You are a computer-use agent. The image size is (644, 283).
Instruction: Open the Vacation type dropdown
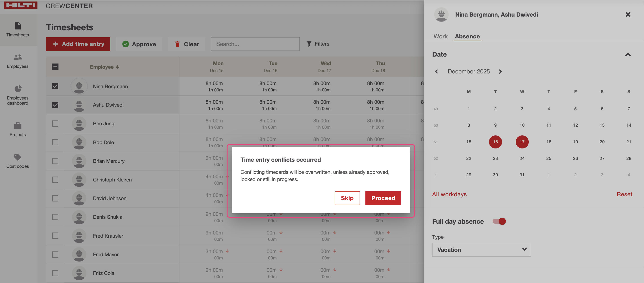pyautogui.click(x=481, y=250)
